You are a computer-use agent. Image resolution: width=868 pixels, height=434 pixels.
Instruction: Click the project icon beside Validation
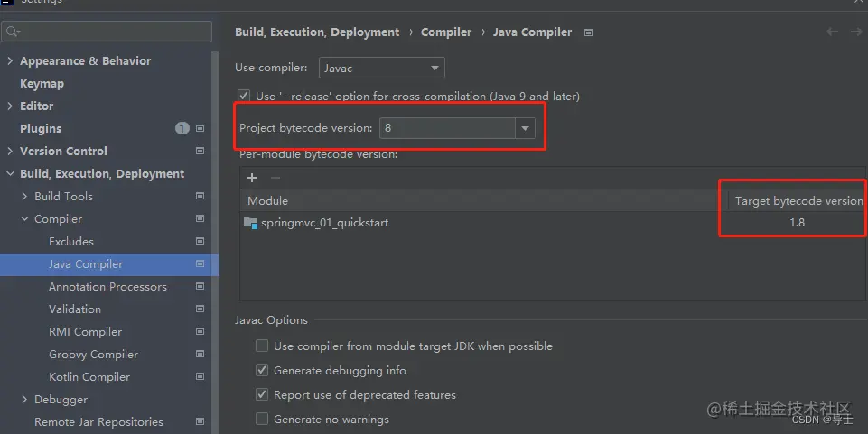200,309
